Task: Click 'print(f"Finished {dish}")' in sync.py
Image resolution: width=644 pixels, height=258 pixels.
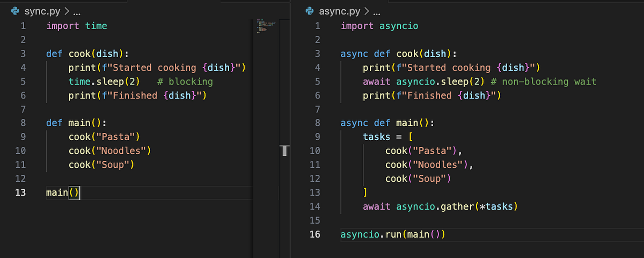Action: pyautogui.click(x=138, y=95)
